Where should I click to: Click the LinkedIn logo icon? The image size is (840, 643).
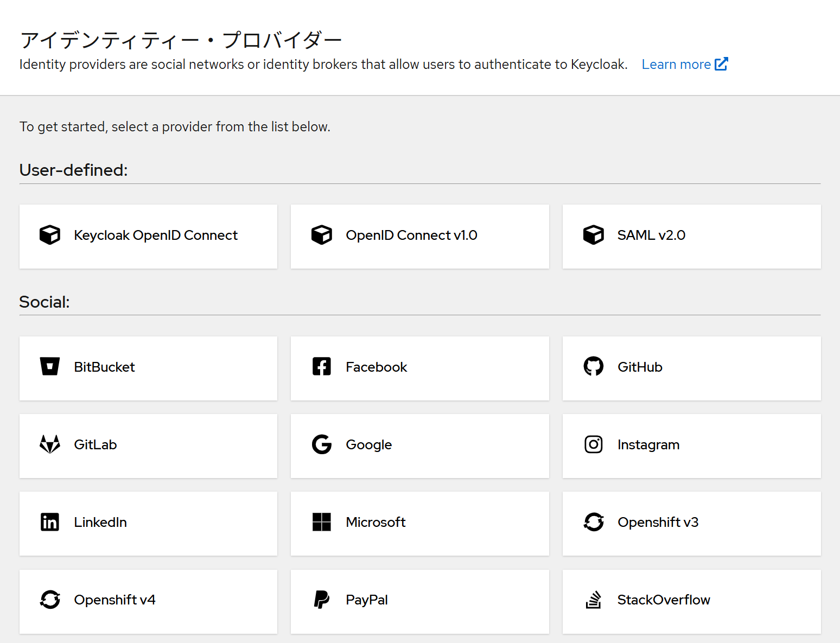[50, 522]
